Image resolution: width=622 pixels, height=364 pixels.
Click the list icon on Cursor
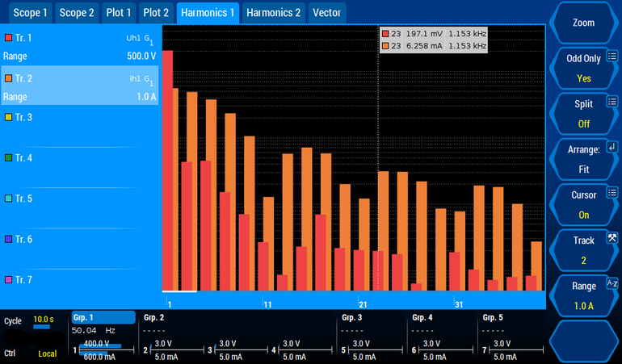612,193
